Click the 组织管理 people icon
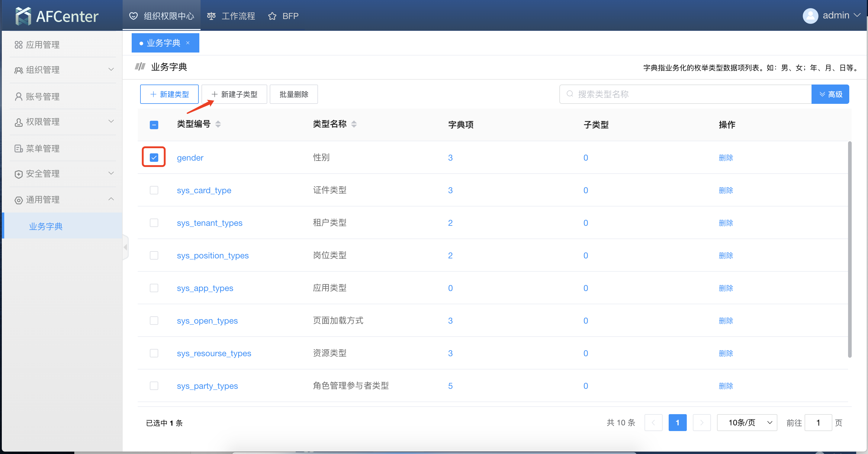Screen dimensions: 868x454 tap(18, 70)
